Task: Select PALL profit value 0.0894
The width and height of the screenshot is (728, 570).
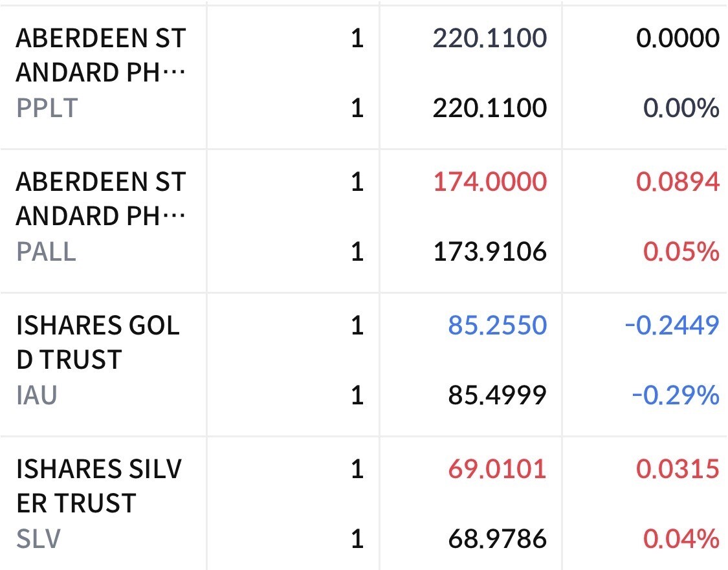Action: pos(678,182)
